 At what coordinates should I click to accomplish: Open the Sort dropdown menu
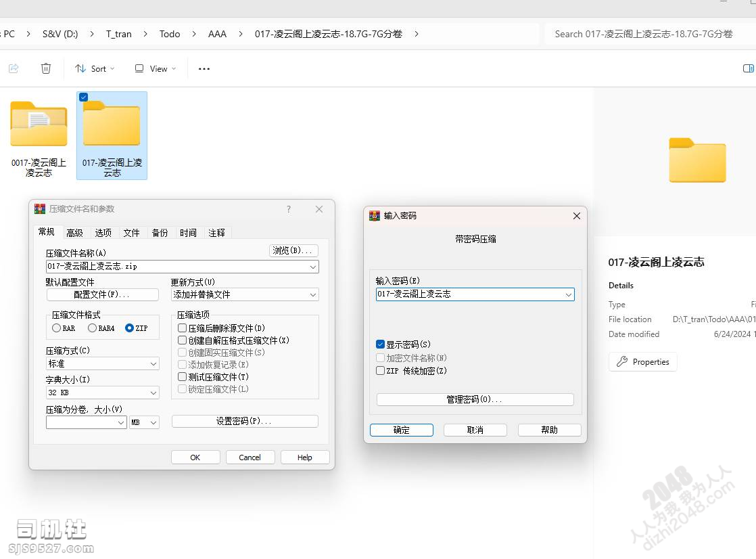pos(95,68)
